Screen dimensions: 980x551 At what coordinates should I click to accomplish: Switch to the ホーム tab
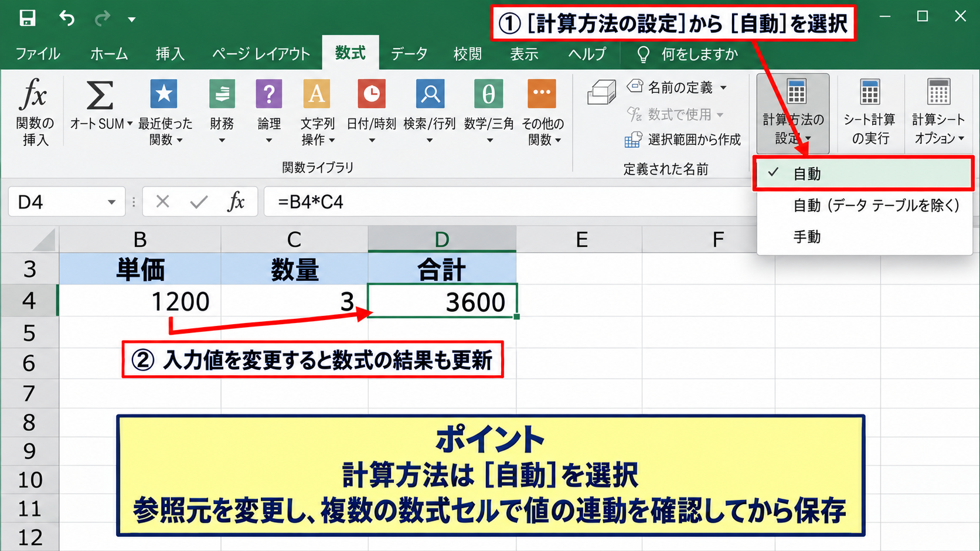[109, 54]
